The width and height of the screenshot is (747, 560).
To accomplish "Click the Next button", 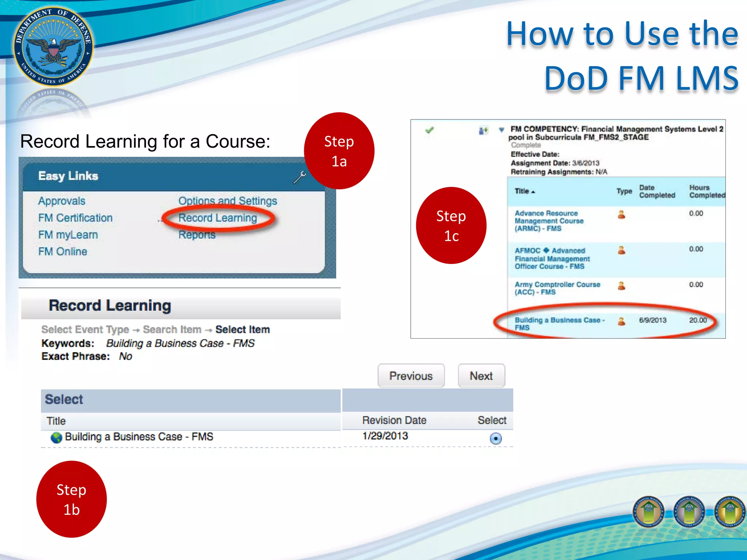I will [x=481, y=376].
